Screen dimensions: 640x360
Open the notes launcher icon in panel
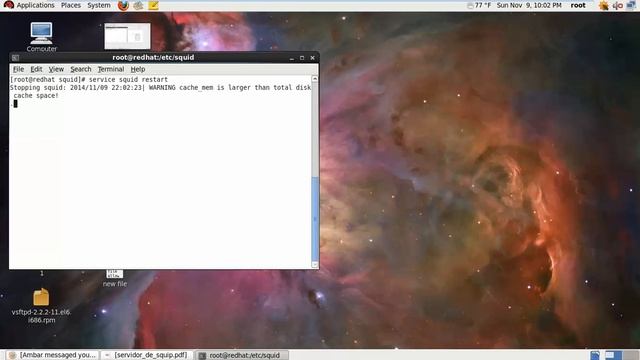tap(153, 5)
